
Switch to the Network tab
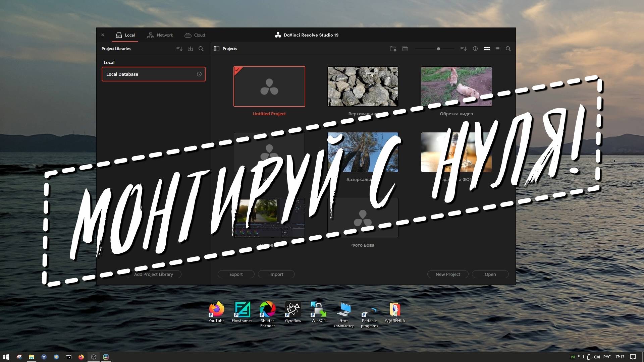[160, 35]
